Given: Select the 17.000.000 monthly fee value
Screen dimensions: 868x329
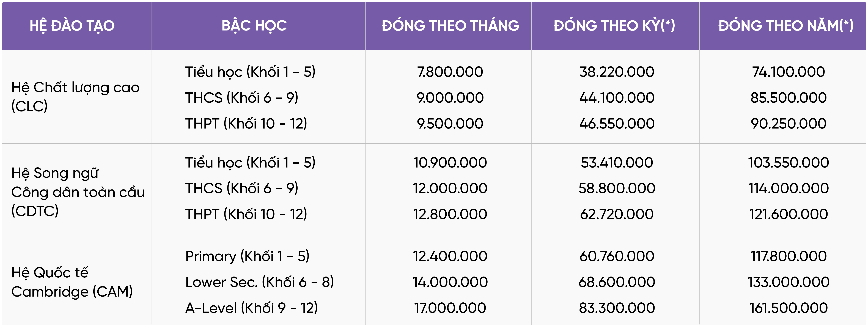Looking at the screenshot, I should point(450,308).
